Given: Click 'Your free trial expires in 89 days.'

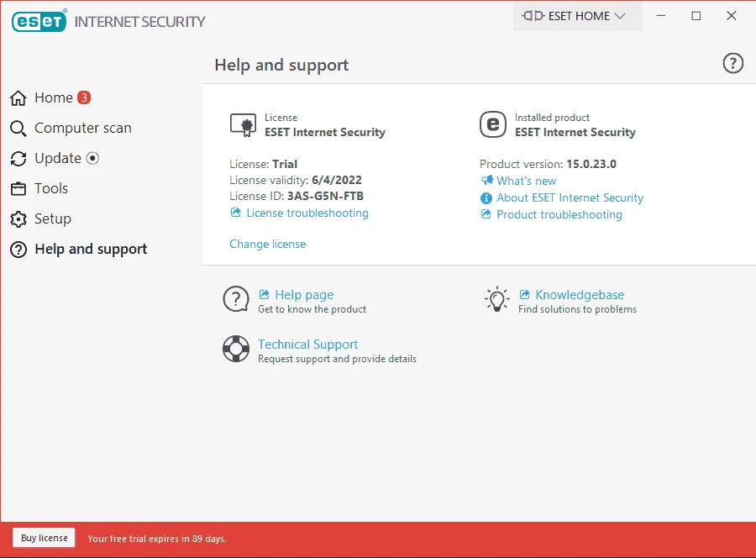Looking at the screenshot, I should click(x=157, y=539).
